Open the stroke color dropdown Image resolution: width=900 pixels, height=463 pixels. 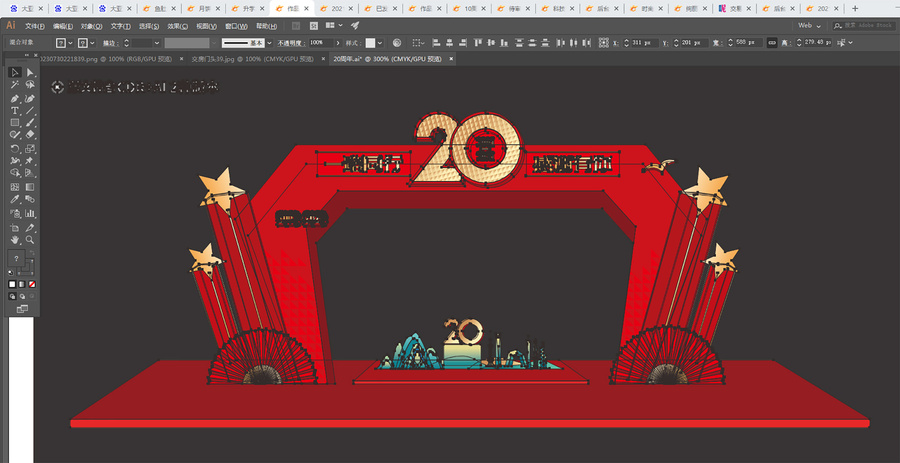(94, 43)
